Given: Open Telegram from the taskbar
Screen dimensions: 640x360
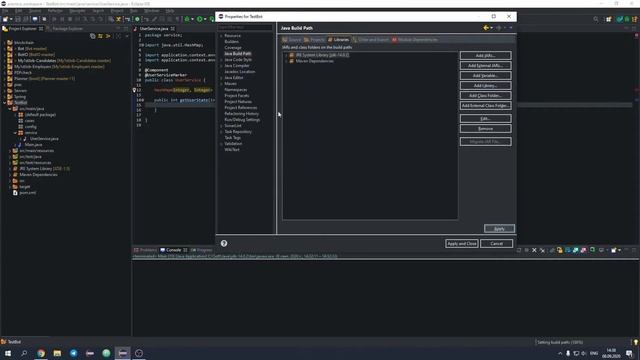Looking at the screenshot, I should (73, 353).
